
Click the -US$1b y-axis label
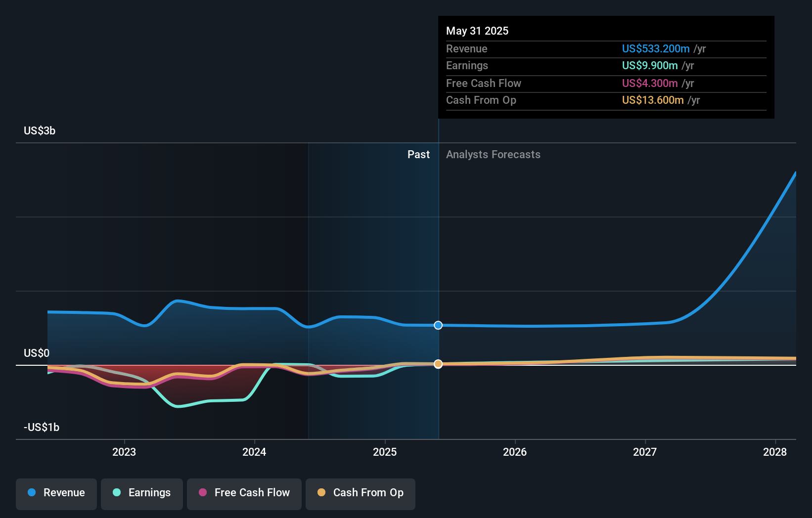[x=42, y=427]
